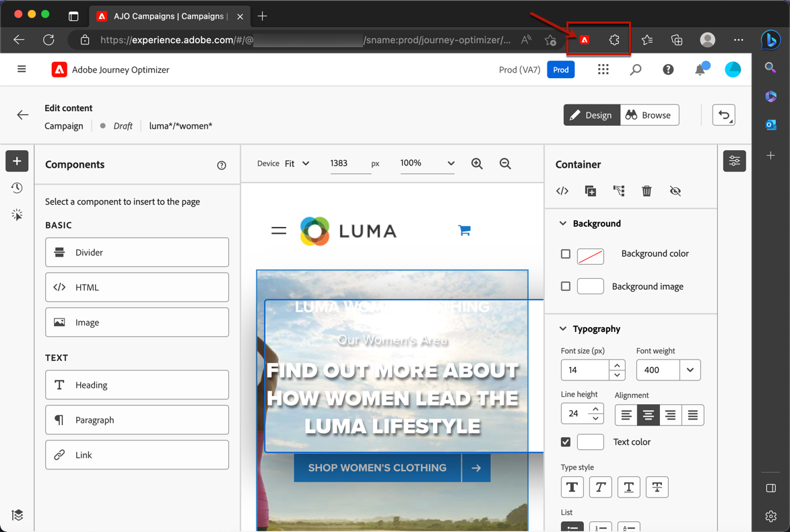
Task: Insert a Heading component
Action: [x=137, y=385]
